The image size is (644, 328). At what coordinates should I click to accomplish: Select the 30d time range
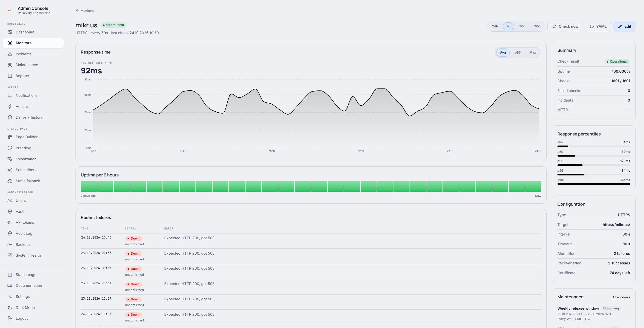(x=522, y=26)
